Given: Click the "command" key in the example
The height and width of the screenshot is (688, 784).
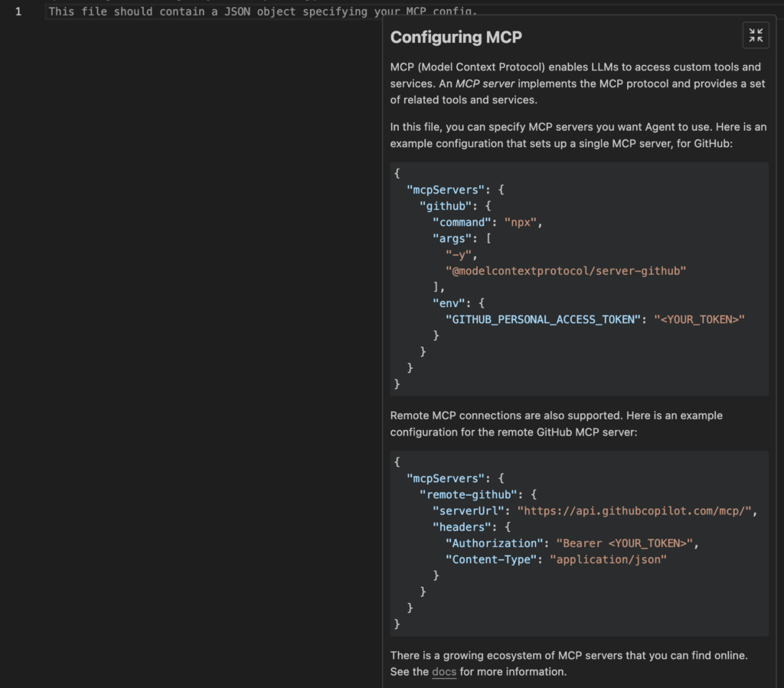Looking at the screenshot, I should [461, 222].
